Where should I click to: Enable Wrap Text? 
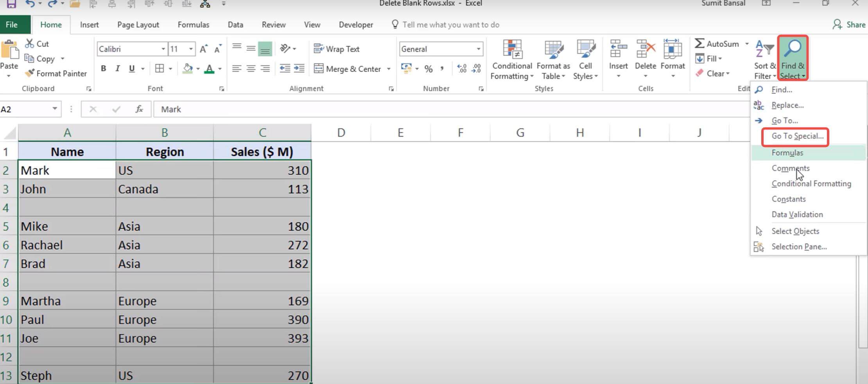(x=337, y=49)
